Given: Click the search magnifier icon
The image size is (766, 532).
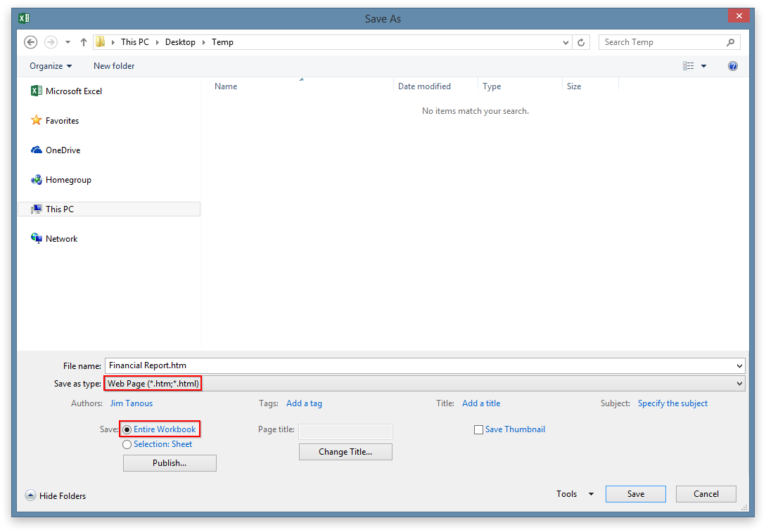Looking at the screenshot, I should [x=730, y=42].
